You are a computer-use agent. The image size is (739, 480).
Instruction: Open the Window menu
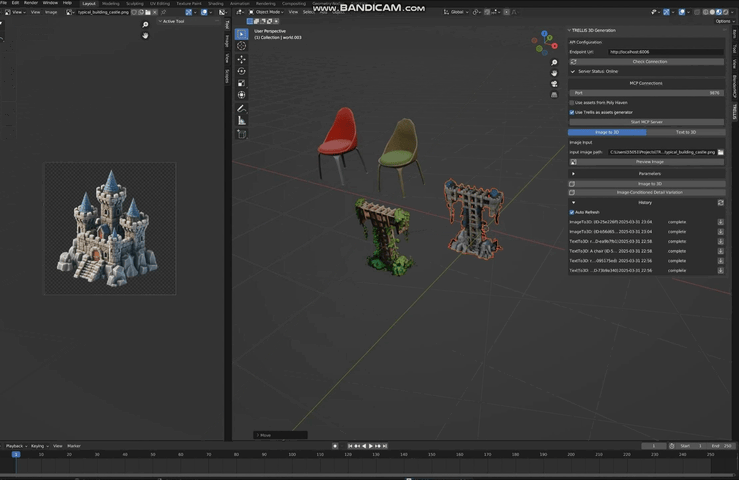50,3
